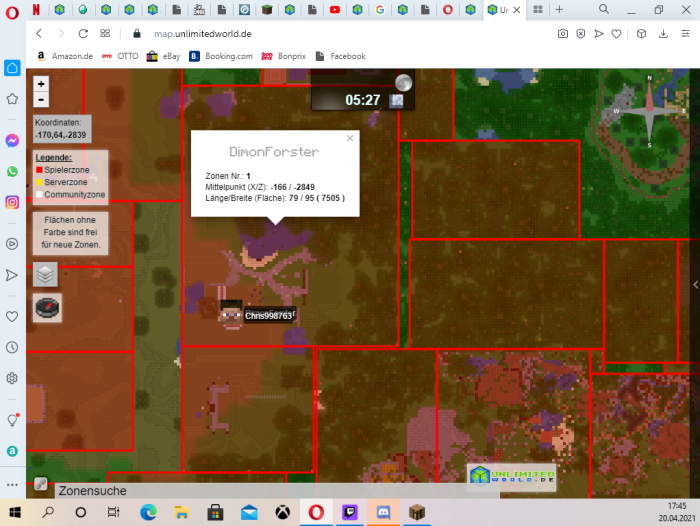Go back with browser back arrow
Image resolution: width=700 pixels, height=526 pixels.
(x=39, y=33)
